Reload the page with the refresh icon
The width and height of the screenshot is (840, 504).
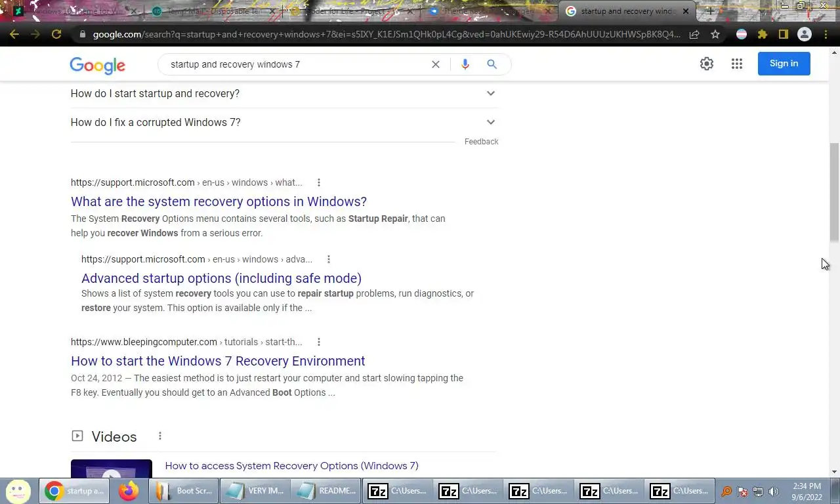click(56, 34)
